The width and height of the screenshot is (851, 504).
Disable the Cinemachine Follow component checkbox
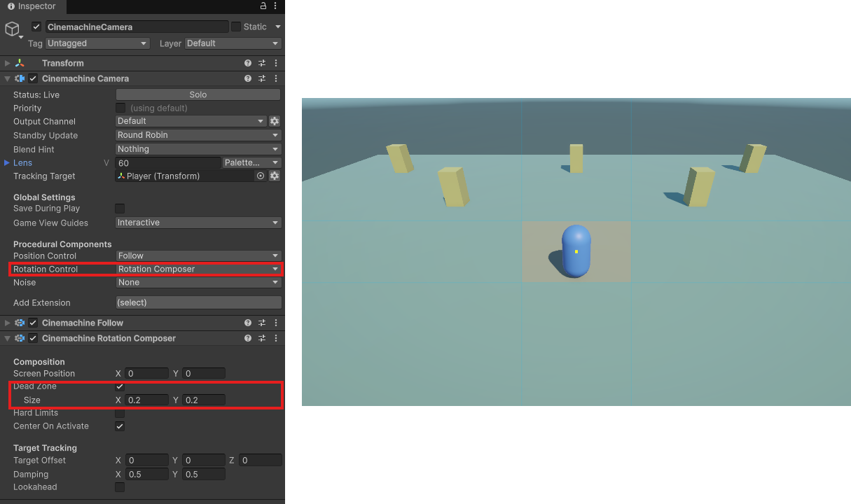pyautogui.click(x=33, y=323)
